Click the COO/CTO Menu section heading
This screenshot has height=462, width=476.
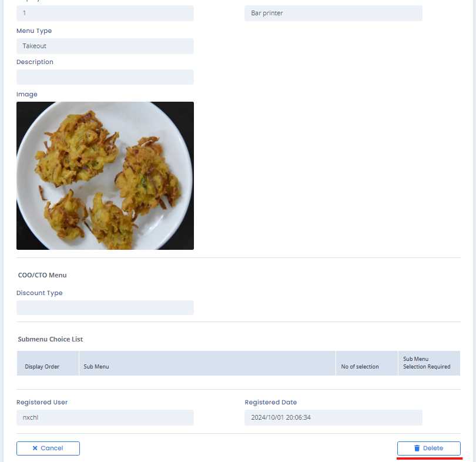42,275
